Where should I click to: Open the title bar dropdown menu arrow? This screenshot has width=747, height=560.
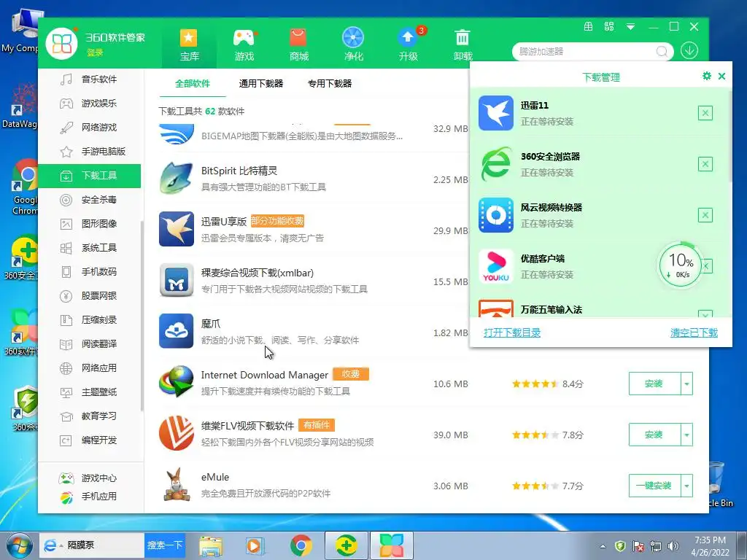coord(630,27)
